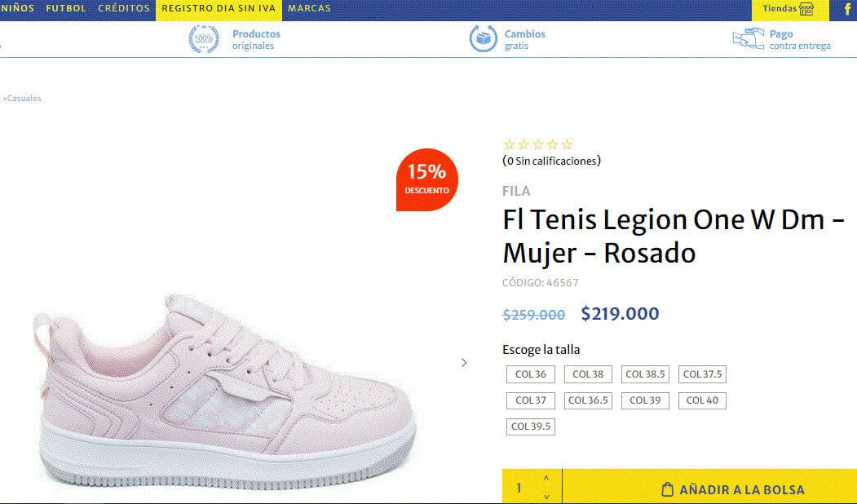Select size COL 36
This screenshot has height=504, width=857.
click(x=531, y=374)
